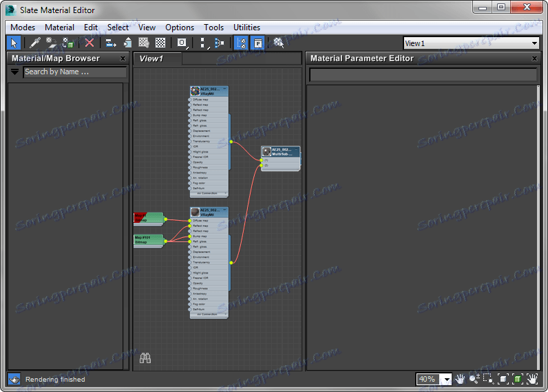Click top VRayMtl node preview thumbnail
Viewport: 548px width, 392px height.
(195, 91)
